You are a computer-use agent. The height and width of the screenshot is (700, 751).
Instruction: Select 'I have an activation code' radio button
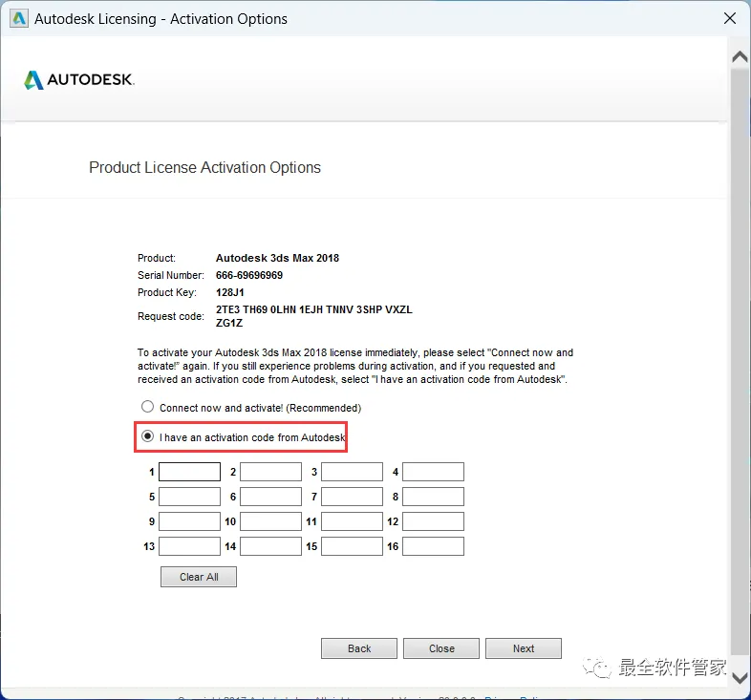click(x=147, y=436)
